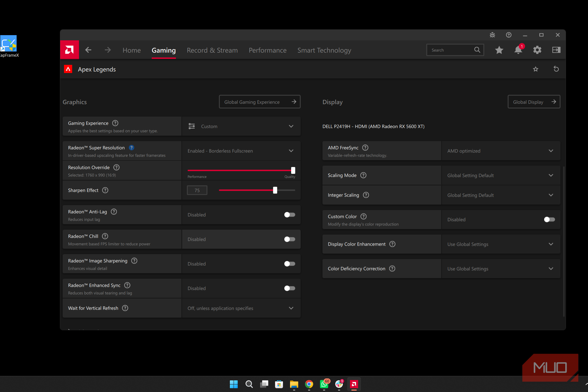Screen dimensions: 588x392
Task: Go back with the left arrow icon
Action: (88, 50)
